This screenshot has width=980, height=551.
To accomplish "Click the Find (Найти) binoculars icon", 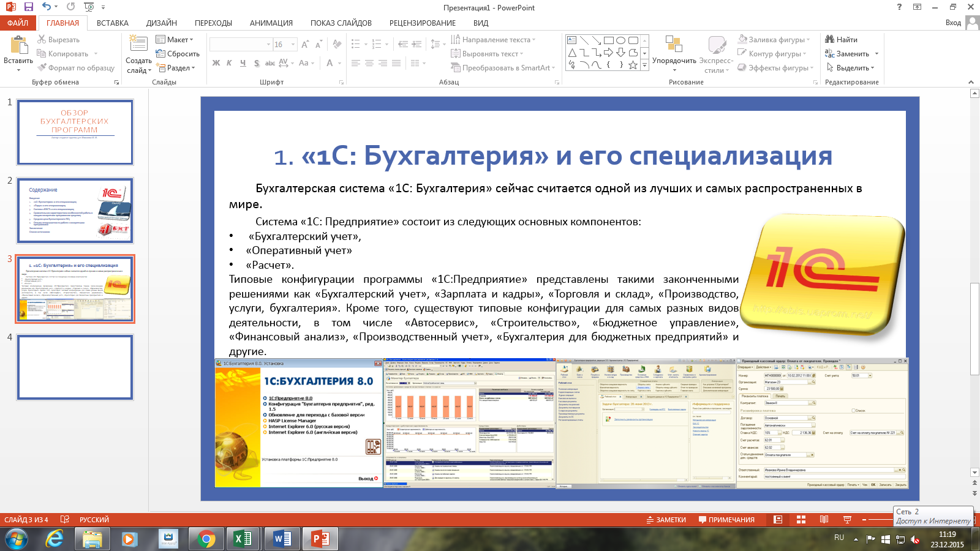I will click(x=830, y=39).
